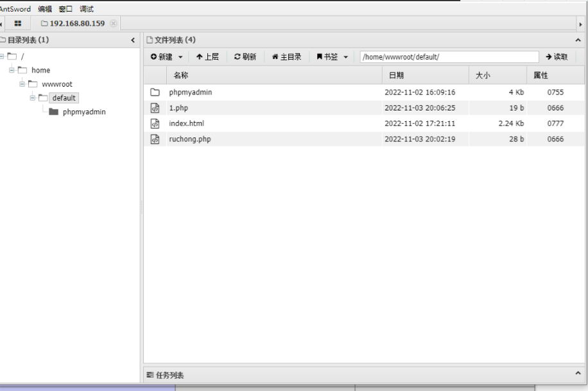The width and height of the screenshot is (588, 391).
Task: Open the 调试 menu
Action: (x=87, y=9)
